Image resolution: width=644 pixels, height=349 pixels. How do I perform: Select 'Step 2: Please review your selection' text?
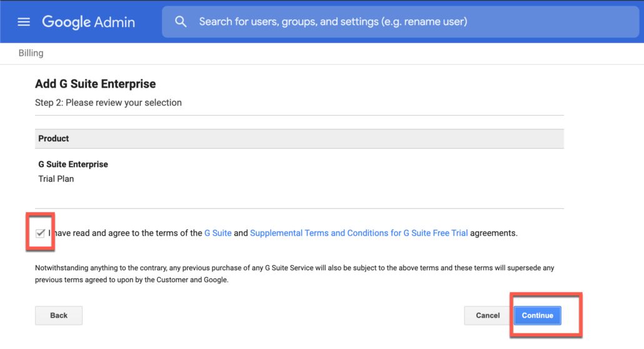click(x=108, y=103)
